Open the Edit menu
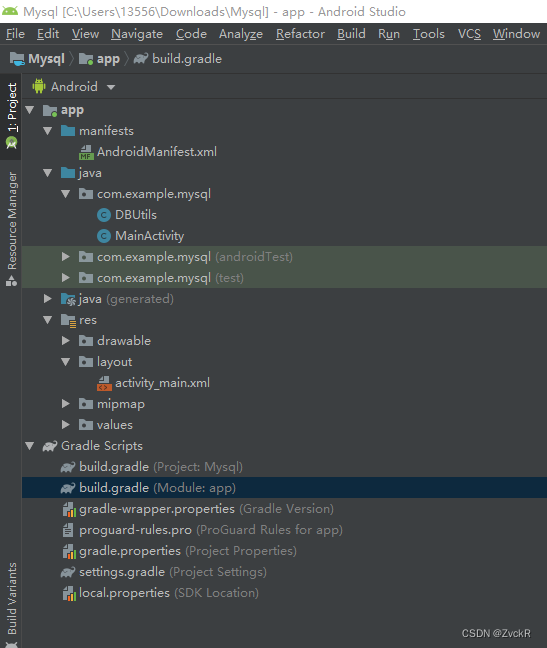Viewport: 547px width, 648px height. [x=48, y=33]
